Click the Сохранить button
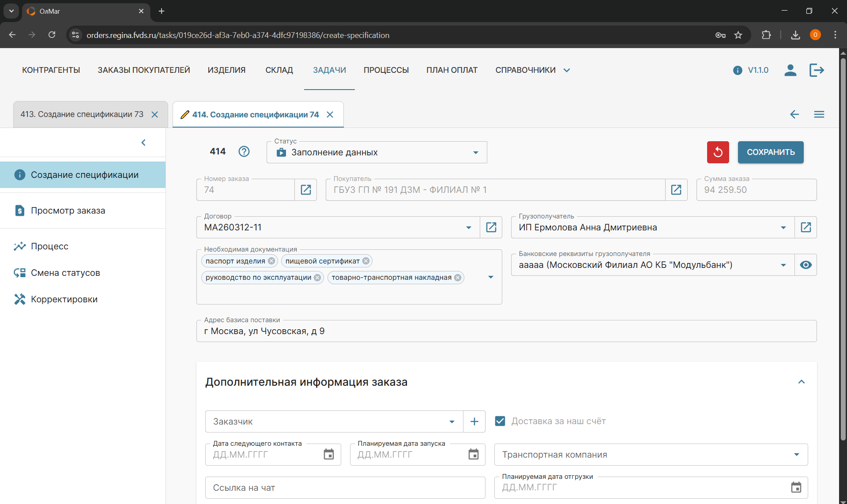 771,152
